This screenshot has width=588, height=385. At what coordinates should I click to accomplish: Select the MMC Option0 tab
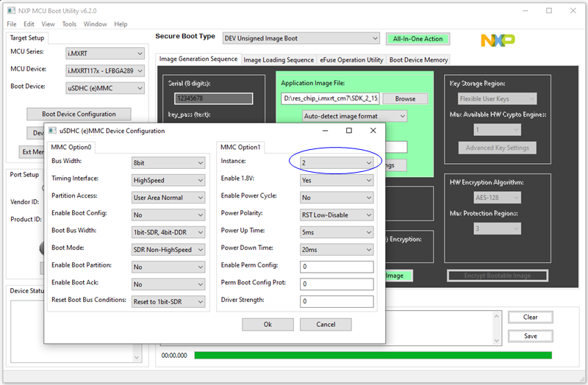point(71,148)
